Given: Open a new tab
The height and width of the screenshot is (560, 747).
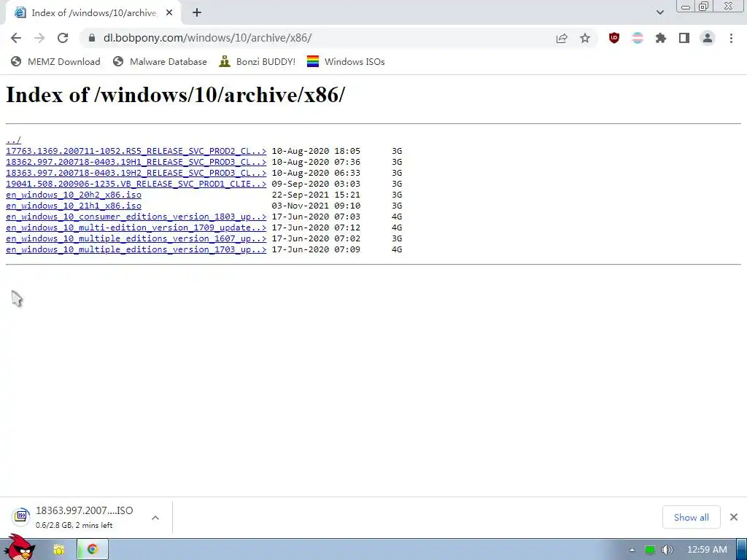Looking at the screenshot, I should coord(197,13).
